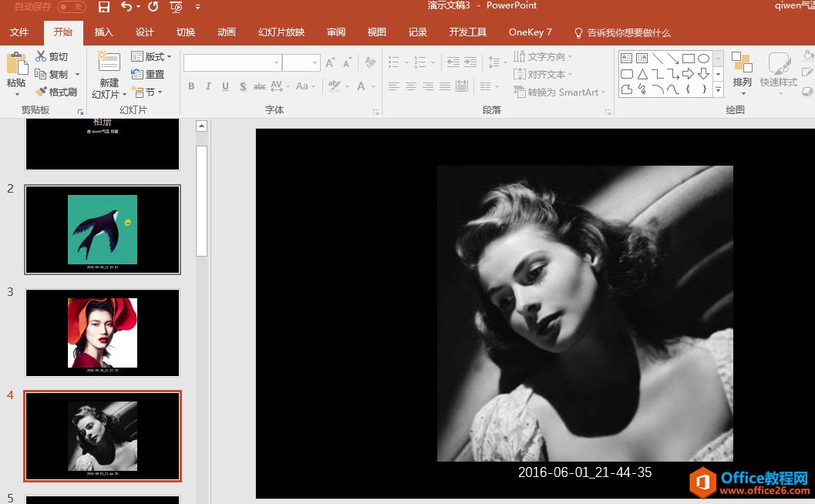The image size is (815, 504).
Task: Toggle Bold formatting button
Action: [191, 86]
